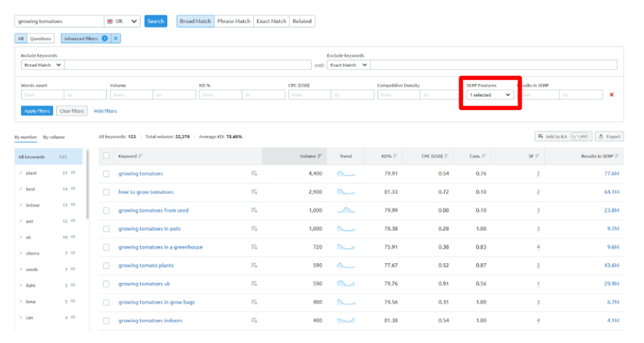
Task: Switch to Phrase Match tab
Action: coord(234,21)
